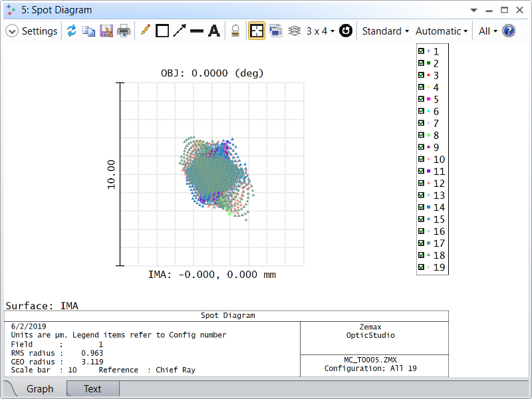
Task: Switch to the Text tab
Action: tap(92, 389)
